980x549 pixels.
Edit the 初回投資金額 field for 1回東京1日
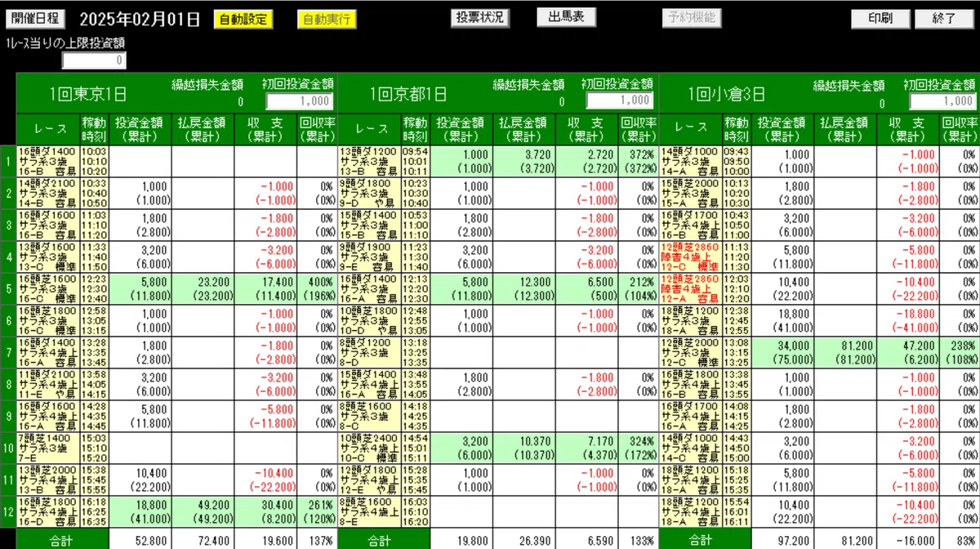[x=300, y=100]
